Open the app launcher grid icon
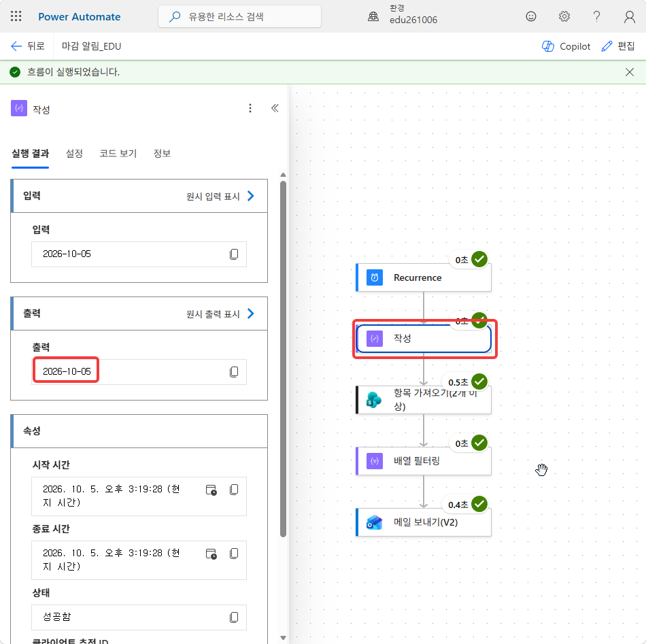This screenshot has height=644, width=646. [16, 16]
